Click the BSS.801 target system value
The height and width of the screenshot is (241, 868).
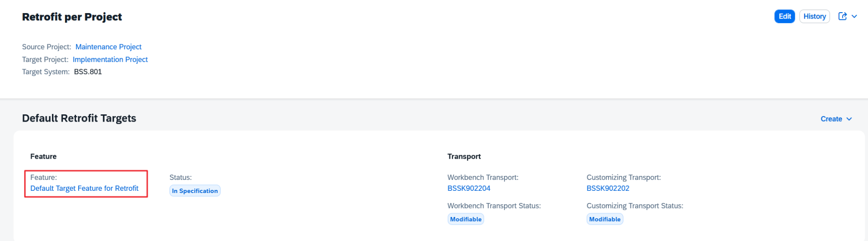pyautogui.click(x=88, y=71)
